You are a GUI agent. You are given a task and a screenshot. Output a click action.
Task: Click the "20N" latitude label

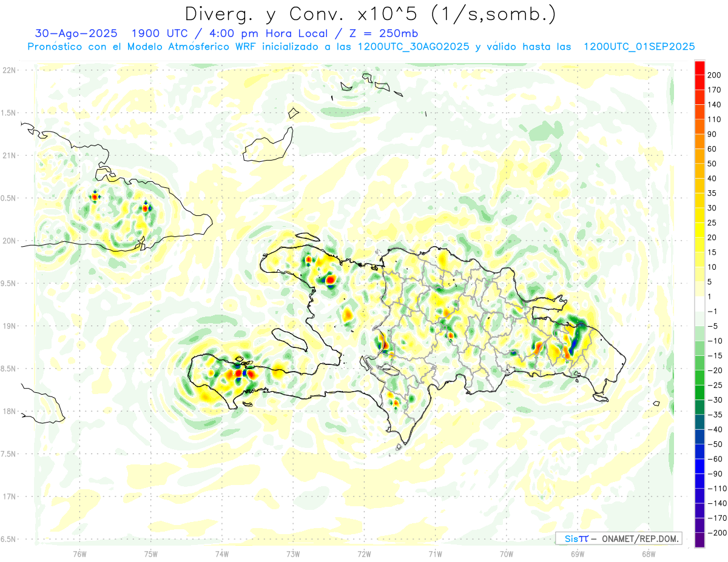pos(8,241)
